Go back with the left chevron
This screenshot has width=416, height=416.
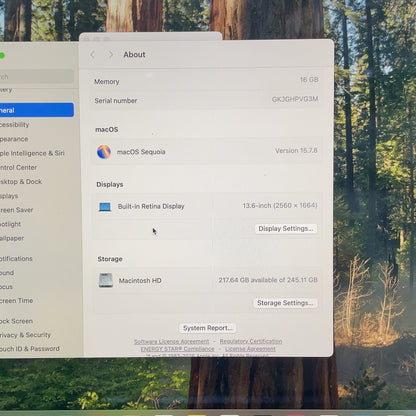[93, 55]
